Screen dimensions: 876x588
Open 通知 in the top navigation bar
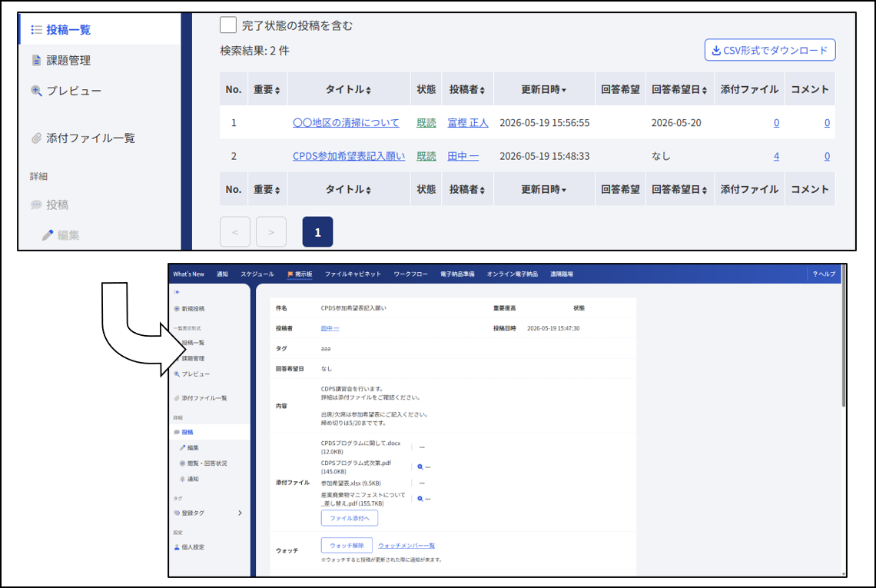(x=222, y=274)
